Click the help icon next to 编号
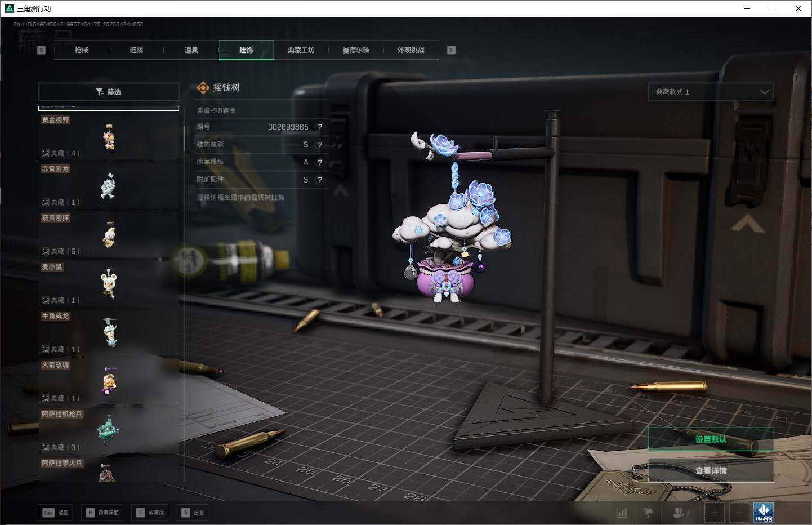Screen dimensions: 812x525 pos(320,127)
